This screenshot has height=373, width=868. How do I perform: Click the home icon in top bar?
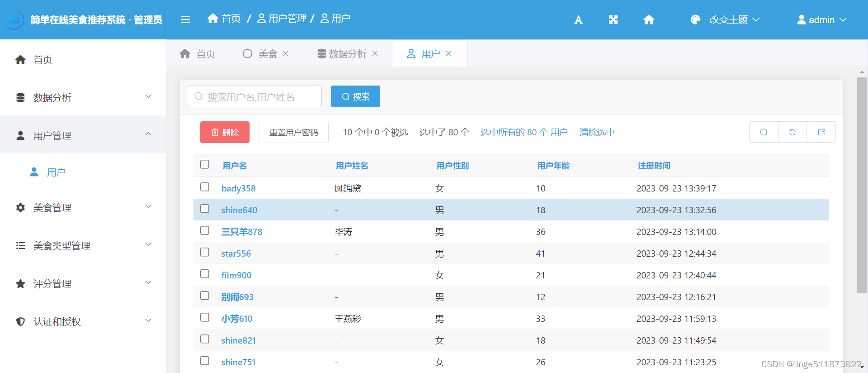coord(649,19)
